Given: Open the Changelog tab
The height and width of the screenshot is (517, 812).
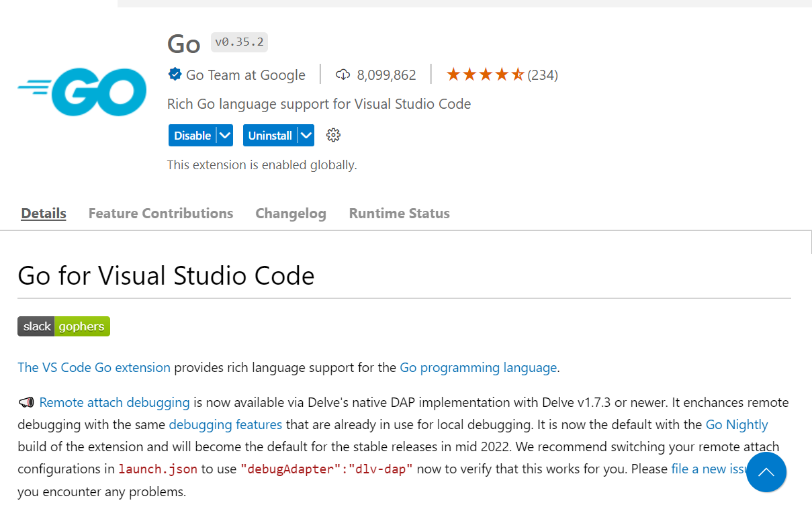Looking at the screenshot, I should pos(291,214).
